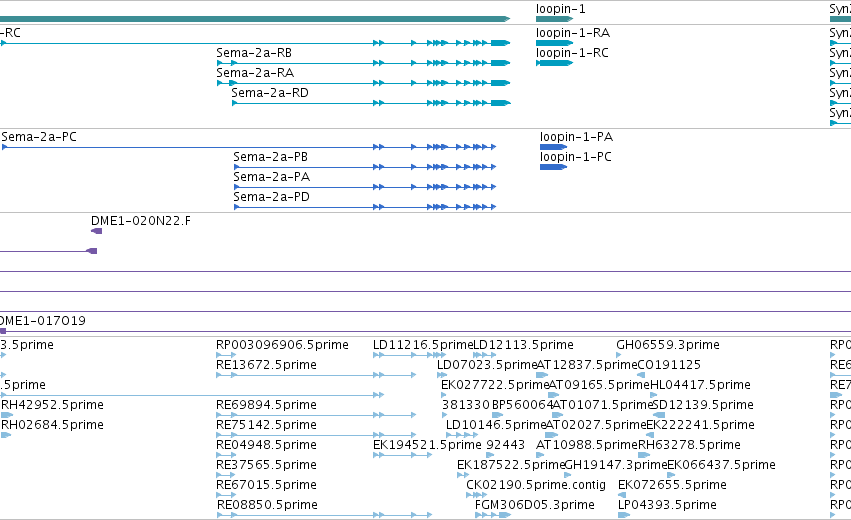Click the 92443 EST label
This screenshot has width=851, height=520.
[x=505, y=445]
